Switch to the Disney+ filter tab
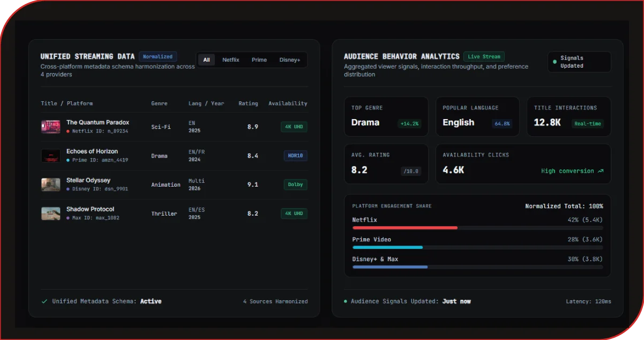The height and width of the screenshot is (340, 644). [290, 60]
